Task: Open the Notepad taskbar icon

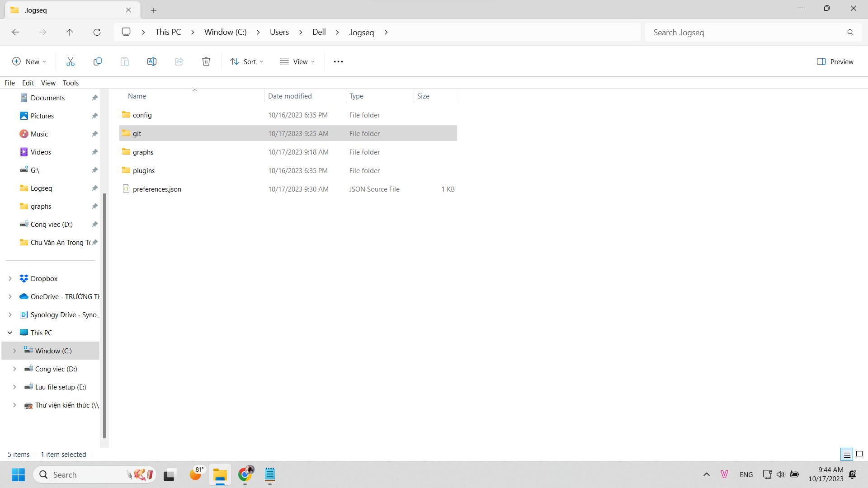Action: 270,474
